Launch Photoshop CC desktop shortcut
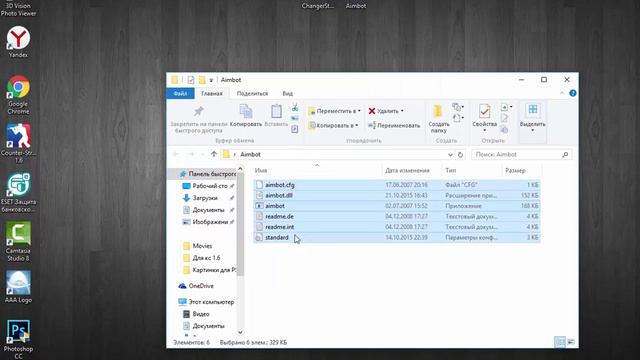 click(x=18, y=339)
